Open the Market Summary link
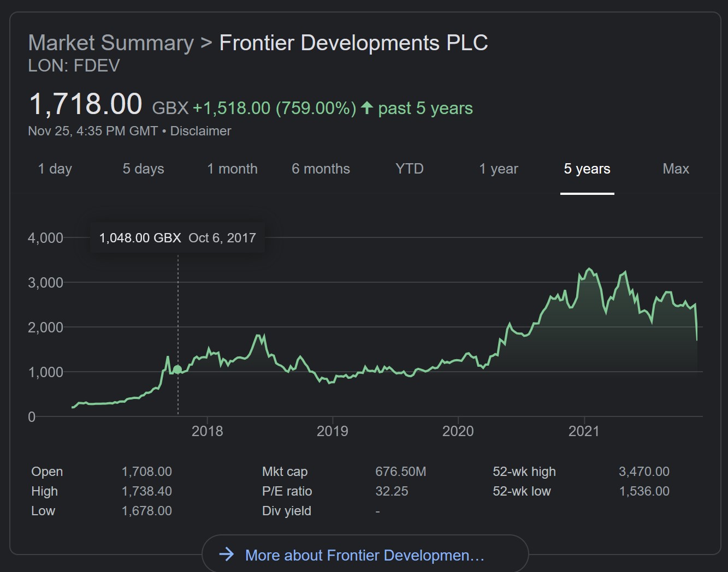This screenshot has height=572, width=728. [x=111, y=43]
